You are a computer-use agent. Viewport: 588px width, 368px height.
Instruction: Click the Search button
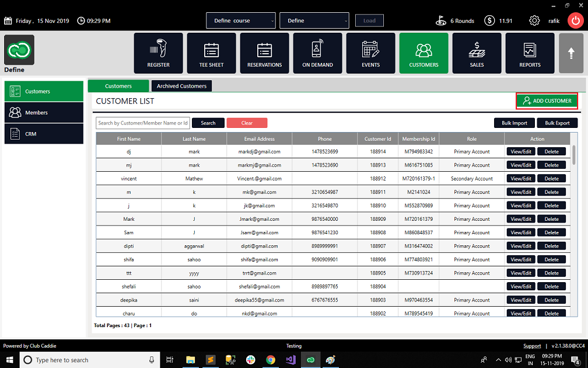[x=208, y=123]
